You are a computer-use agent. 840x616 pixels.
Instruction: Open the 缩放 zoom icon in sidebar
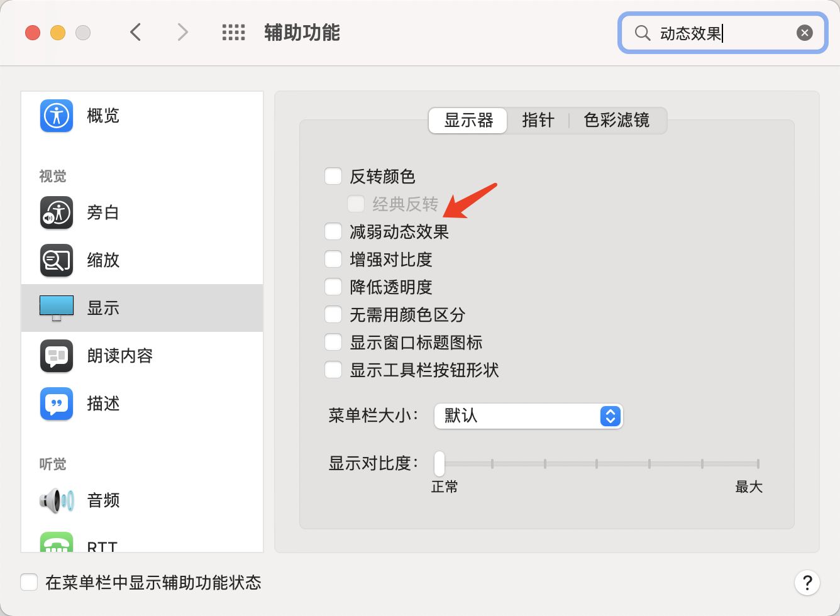coord(57,260)
